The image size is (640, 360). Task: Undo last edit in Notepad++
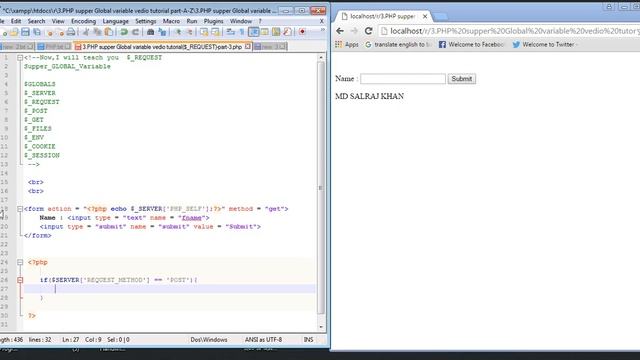point(124,32)
